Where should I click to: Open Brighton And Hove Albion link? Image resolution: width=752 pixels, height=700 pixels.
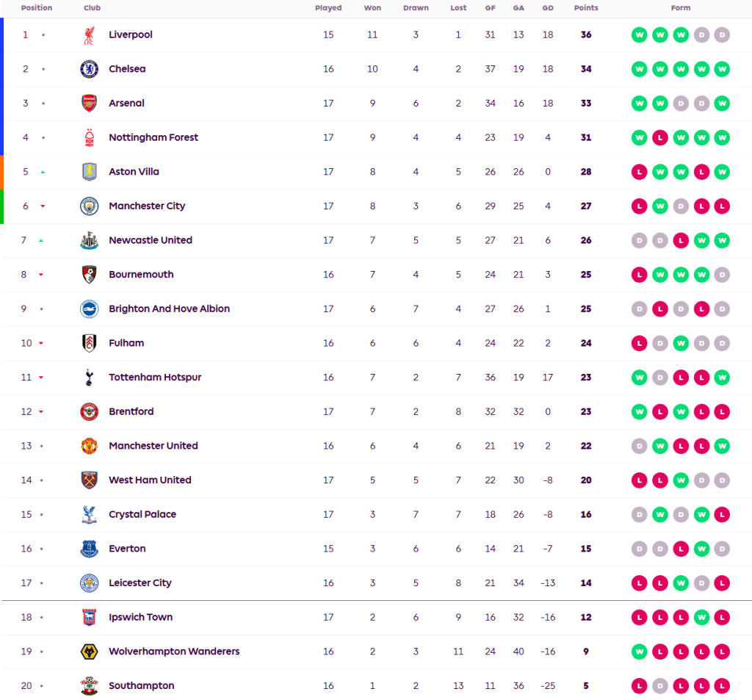169,309
